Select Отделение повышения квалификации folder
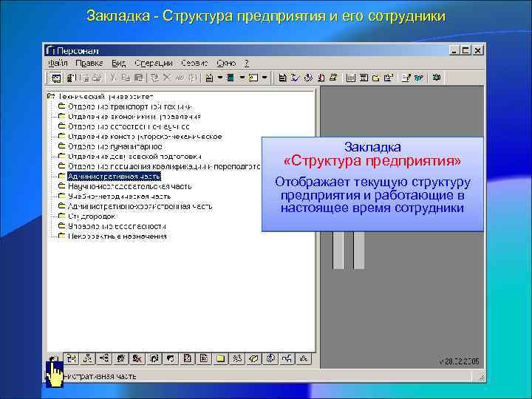The width and height of the screenshot is (532, 399). 164,166
